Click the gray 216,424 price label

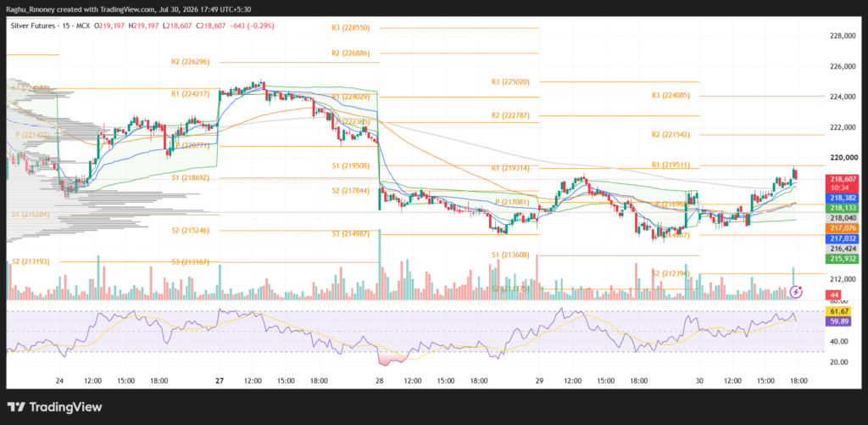[842, 249]
